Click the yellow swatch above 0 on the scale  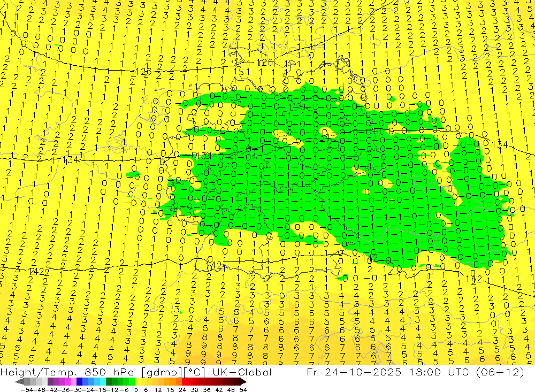pyautogui.click(x=138, y=382)
